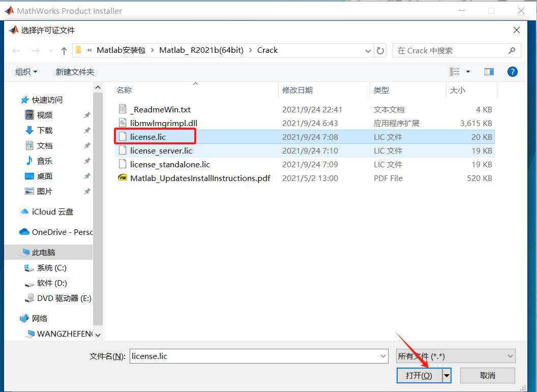This screenshot has height=392, width=537.
Task: Select the license_server.lic file icon
Action: point(123,150)
